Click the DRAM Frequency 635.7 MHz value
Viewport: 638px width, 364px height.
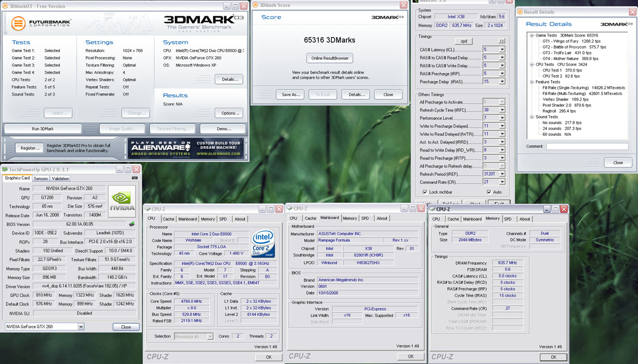pyautogui.click(x=507, y=262)
